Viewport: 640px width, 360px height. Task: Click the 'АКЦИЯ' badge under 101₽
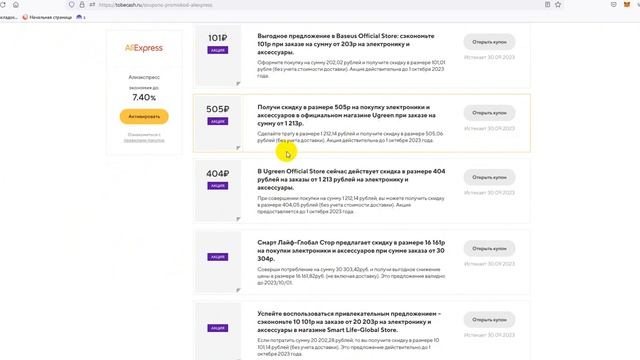click(218, 50)
